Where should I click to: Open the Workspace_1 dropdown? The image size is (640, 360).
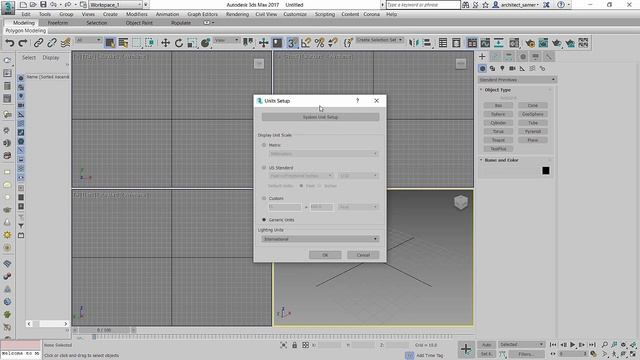(116, 4)
